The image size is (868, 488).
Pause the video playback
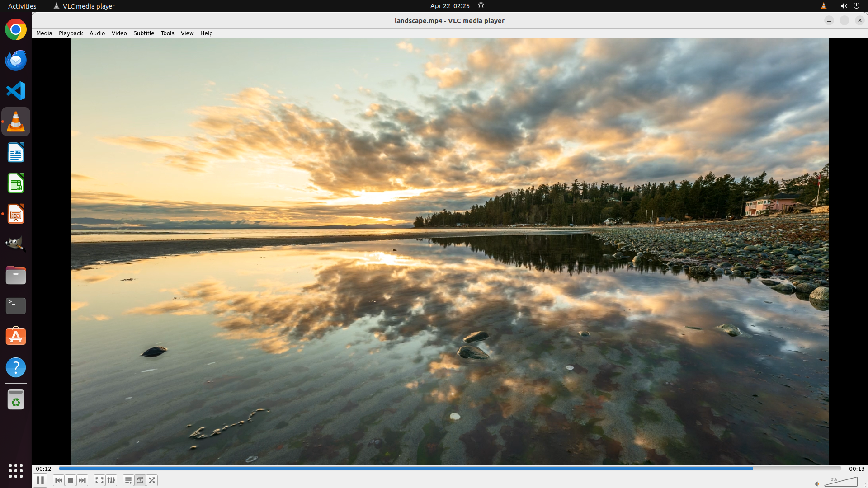(40, 480)
